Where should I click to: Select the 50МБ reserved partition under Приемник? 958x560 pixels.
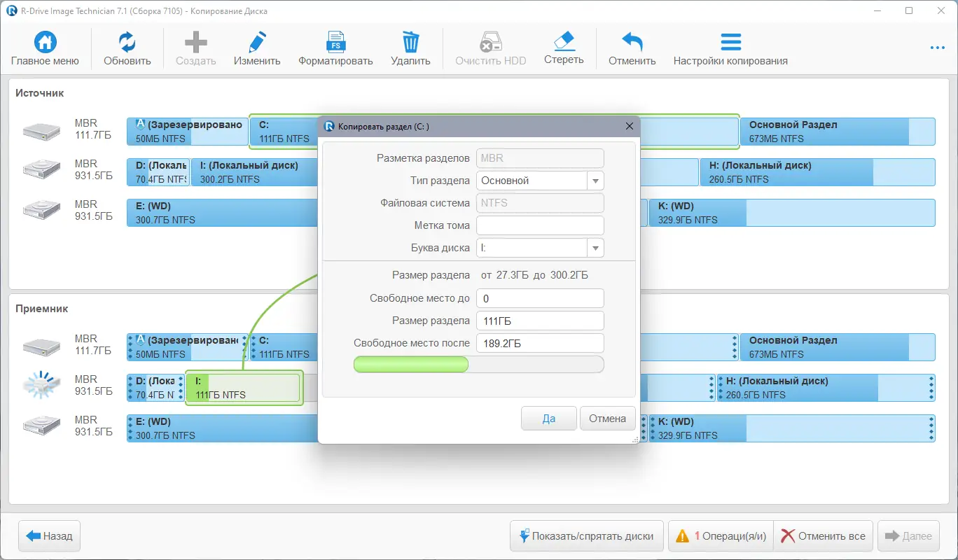188,347
